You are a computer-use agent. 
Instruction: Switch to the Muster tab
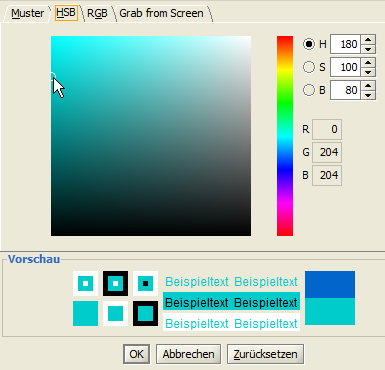(27, 13)
